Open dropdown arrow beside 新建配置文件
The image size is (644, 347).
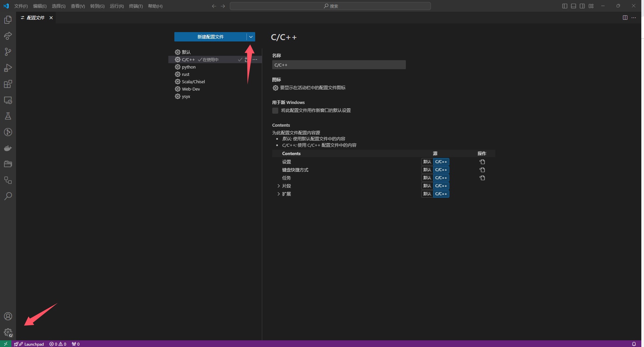point(251,37)
